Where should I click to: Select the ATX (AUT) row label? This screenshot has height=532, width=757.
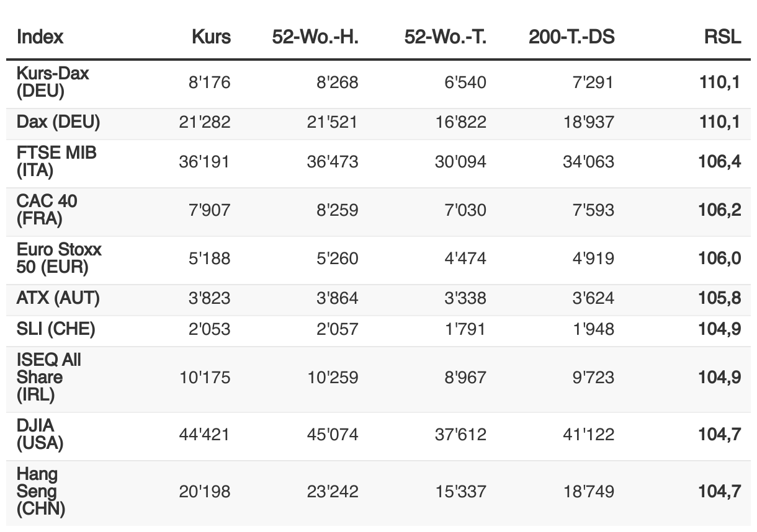(58, 298)
